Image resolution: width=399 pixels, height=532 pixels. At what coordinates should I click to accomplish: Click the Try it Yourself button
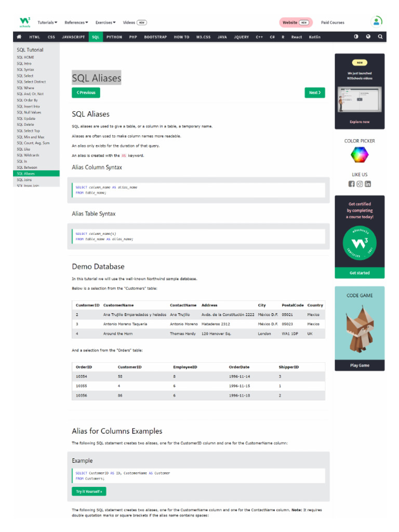pos(89,491)
